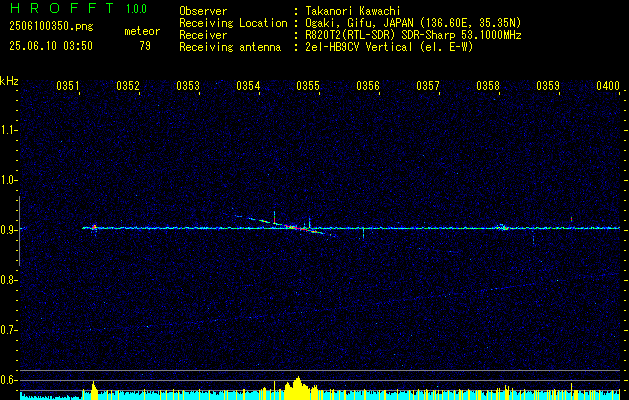Click the faint diagonal trail near 0.8 kHz
This screenshot has height=400, width=629.
point(511,286)
